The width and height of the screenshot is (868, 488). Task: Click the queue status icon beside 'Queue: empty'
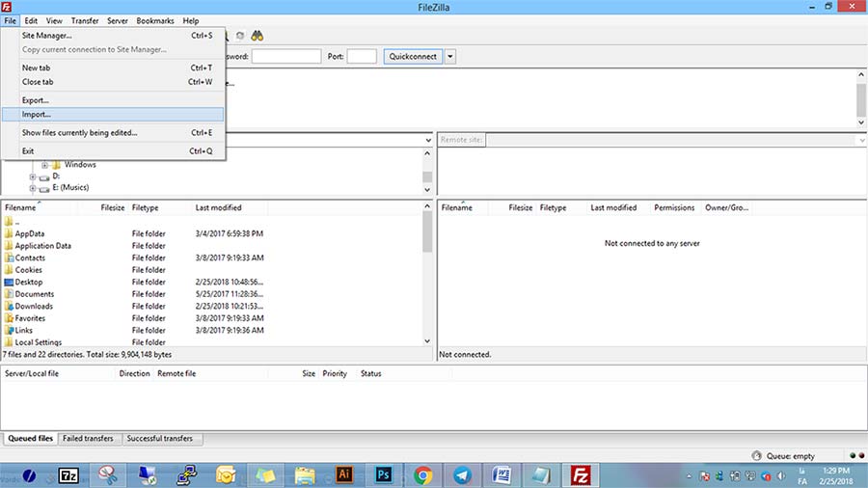[x=757, y=456]
